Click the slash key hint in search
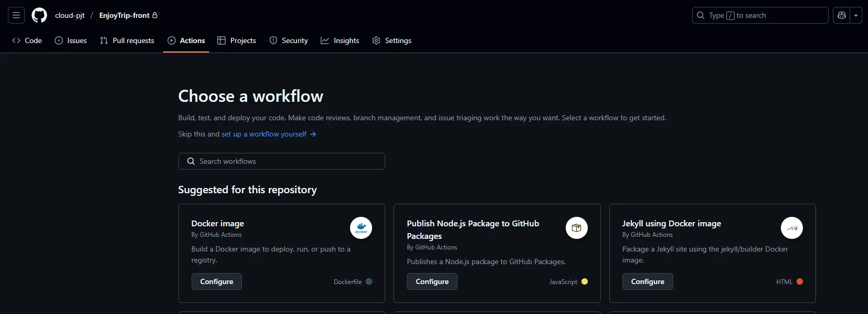The width and height of the screenshot is (868, 314). 730,16
